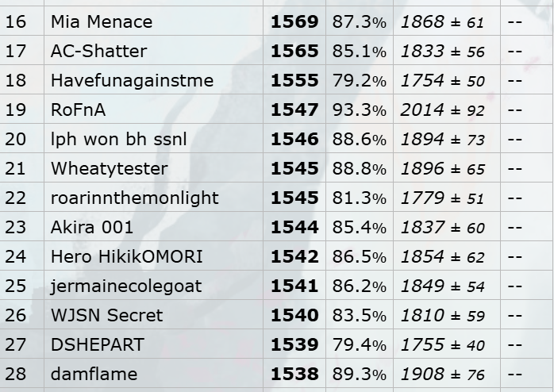The height and width of the screenshot is (392, 554).
Task: Select jermainecolegoat in rank 25
Action: click(126, 286)
